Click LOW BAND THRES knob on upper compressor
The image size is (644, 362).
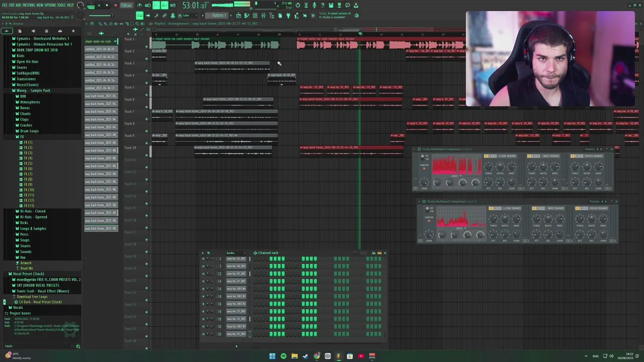pyautogui.click(x=489, y=166)
